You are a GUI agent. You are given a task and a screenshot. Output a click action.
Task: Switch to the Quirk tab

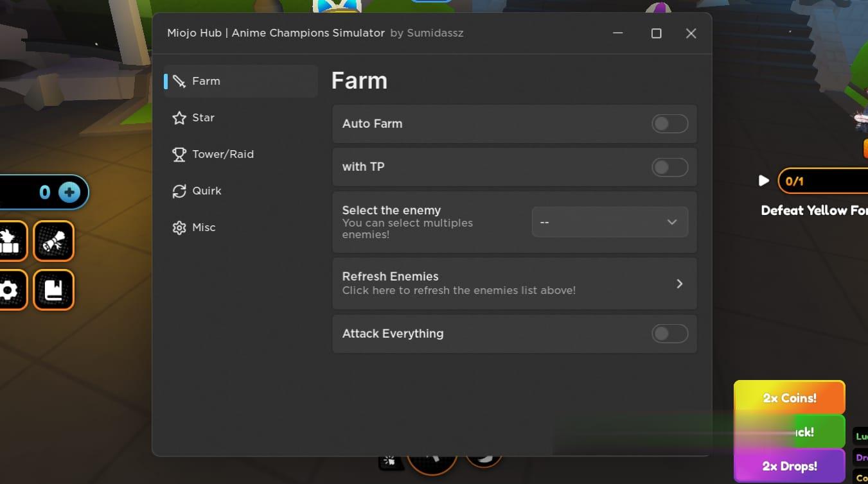tap(206, 191)
